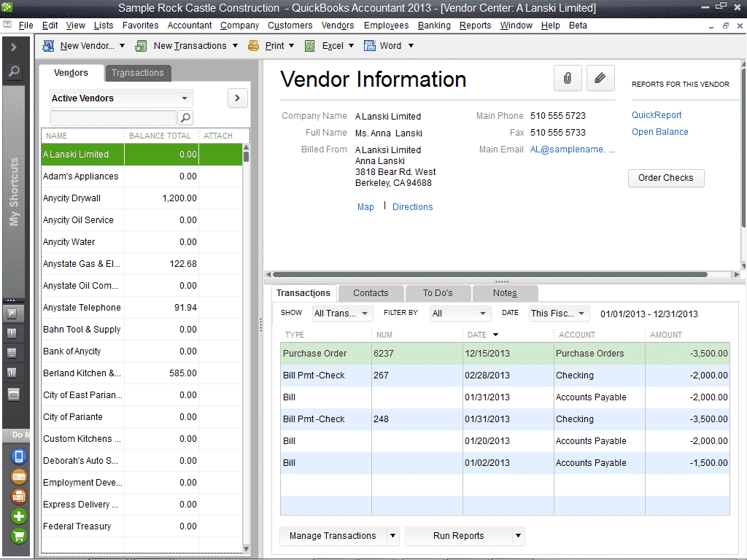
Task: Click the sidebar search magnifier icon
Action: 14,71
